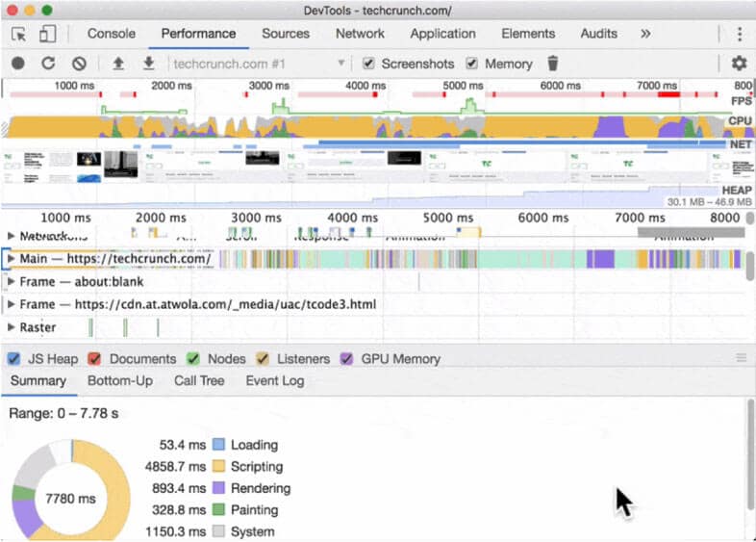This screenshot has height=542, width=756.
Task: Open the techcrunch.com #1 recording dropdown
Action: coord(258,64)
